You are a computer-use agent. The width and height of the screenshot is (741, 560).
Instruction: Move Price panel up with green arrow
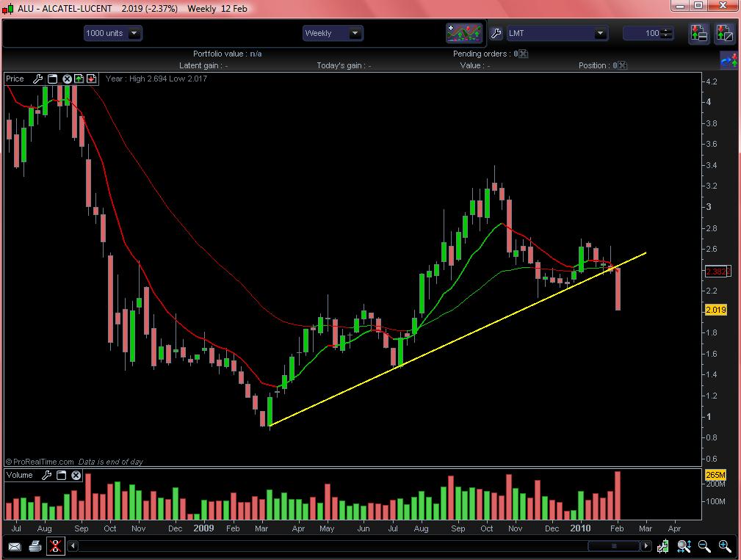pos(79,79)
